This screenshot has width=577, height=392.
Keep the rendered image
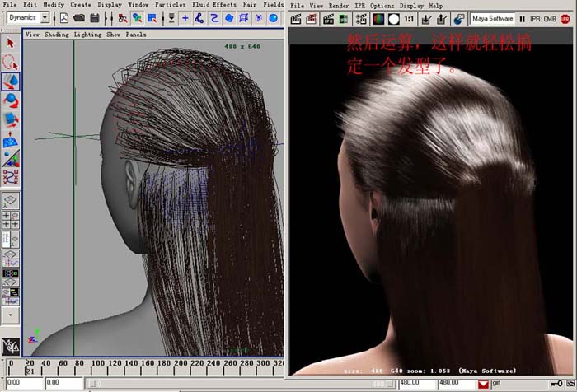[426, 19]
